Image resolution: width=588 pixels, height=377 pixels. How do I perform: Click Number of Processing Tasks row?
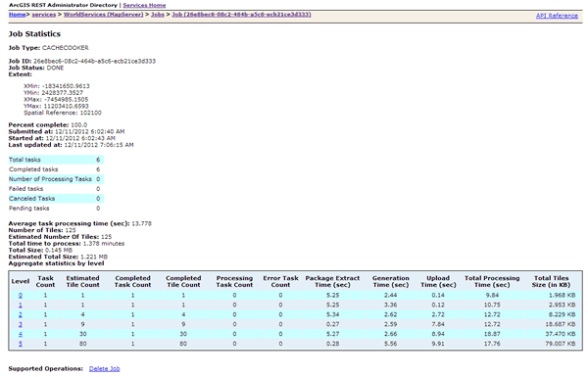point(56,179)
